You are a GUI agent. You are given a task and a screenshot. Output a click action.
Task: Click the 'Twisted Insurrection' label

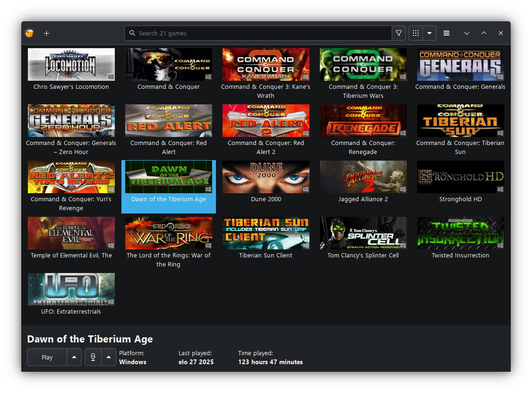coord(460,256)
